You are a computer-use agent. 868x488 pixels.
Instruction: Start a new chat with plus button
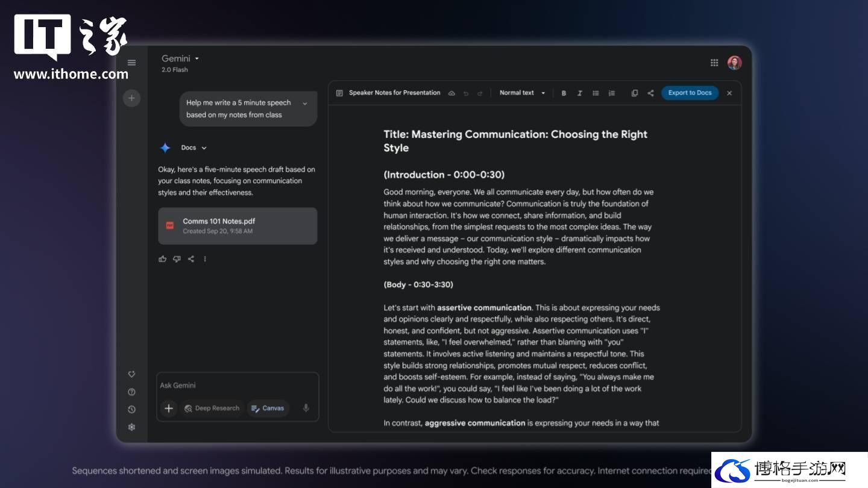pyautogui.click(x=131, y=98)
